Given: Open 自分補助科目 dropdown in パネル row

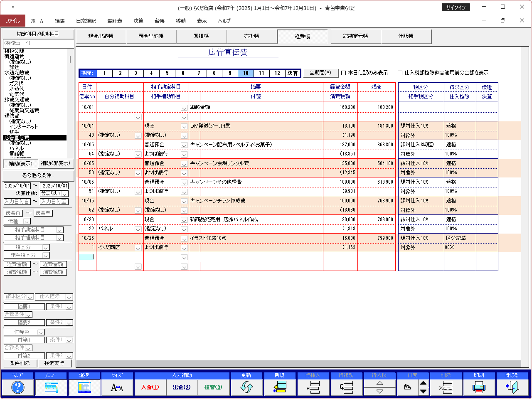Looking at the screenshot, I should (x=138, y=229).
